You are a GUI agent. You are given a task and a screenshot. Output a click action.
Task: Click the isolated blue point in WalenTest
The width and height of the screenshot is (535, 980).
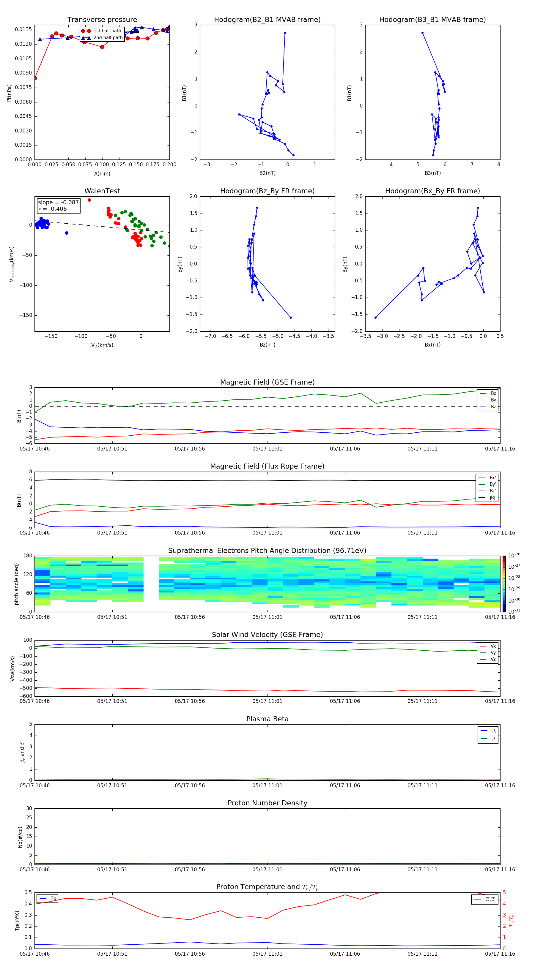(67, 233)
